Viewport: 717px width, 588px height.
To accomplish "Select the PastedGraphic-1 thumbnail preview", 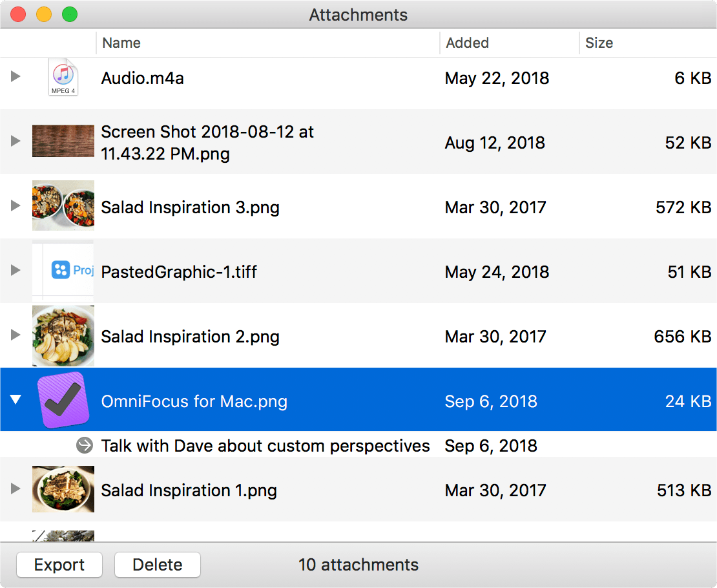I will coord(63,270).
